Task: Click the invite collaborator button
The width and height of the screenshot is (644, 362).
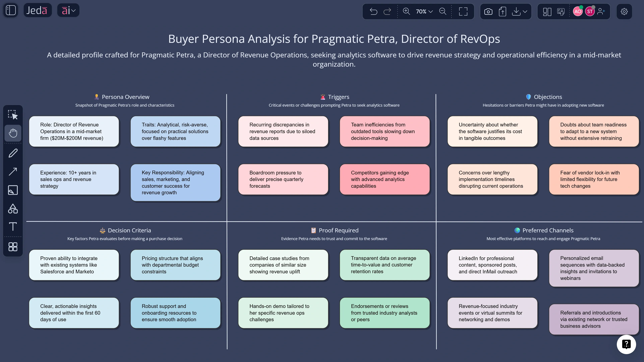Action: pos(601,11)
